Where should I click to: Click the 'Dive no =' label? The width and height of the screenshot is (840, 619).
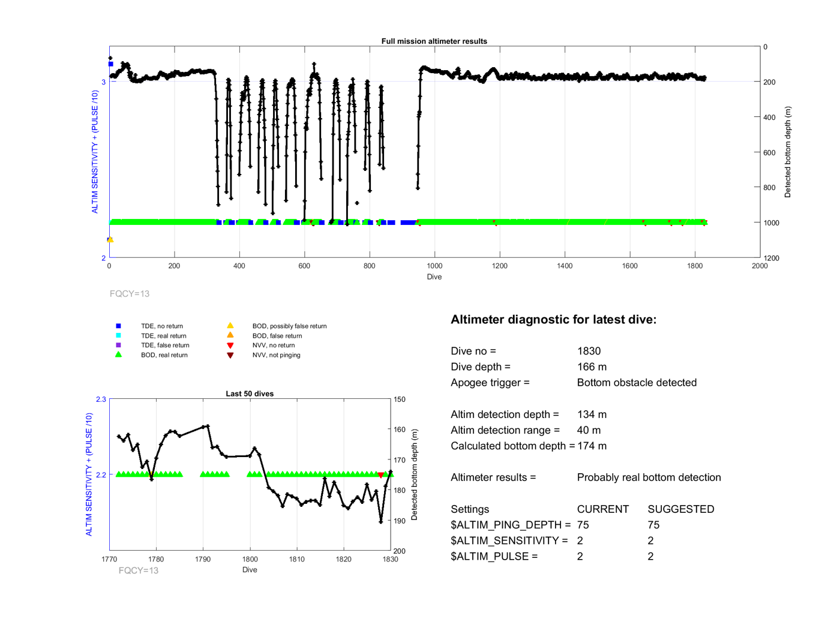(x=473, y=351)
